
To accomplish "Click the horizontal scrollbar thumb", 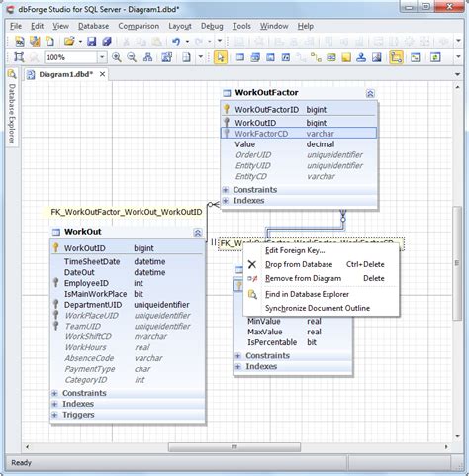I will [234, 447].
